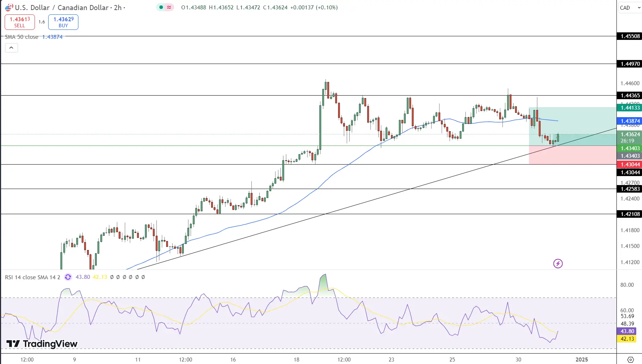Click the purple lightning flash icon

pos(558,264)
